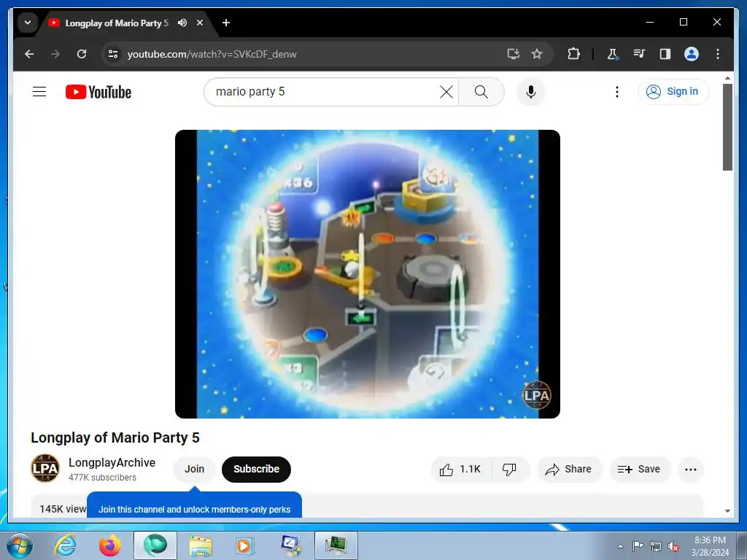Subscribe to LongplayArchive

(256, 469)
